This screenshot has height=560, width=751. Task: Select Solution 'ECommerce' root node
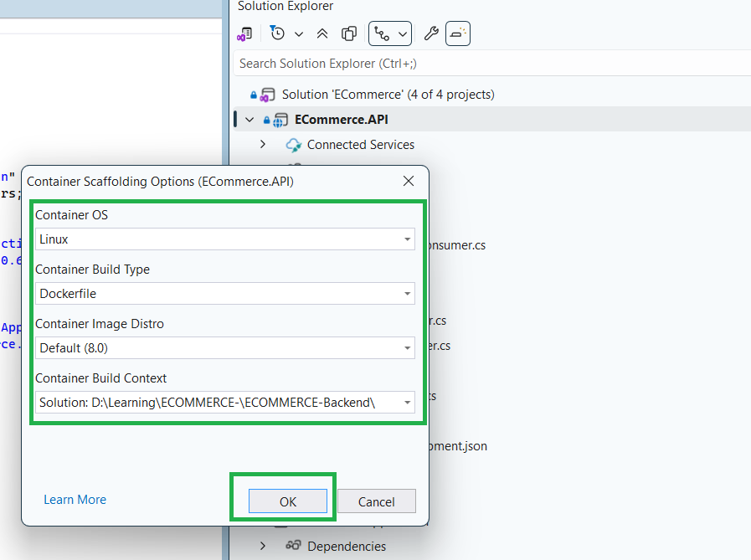point(388,95)
